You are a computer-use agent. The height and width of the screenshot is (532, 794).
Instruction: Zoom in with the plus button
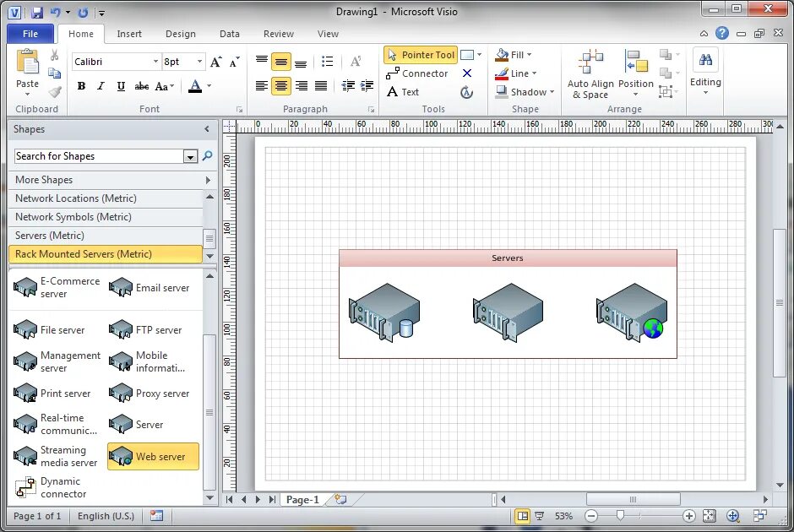(x=688, y=516)
